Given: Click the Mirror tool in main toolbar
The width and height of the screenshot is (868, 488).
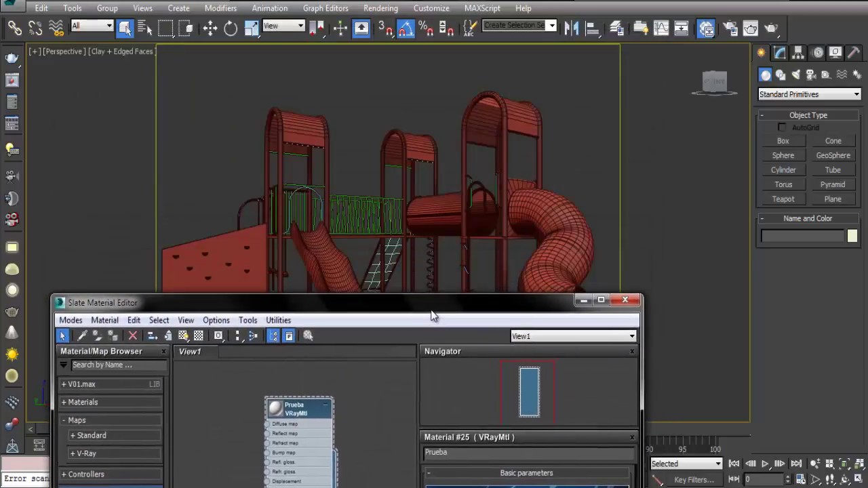Looking at the screenshot, I should tap(572, 28).
